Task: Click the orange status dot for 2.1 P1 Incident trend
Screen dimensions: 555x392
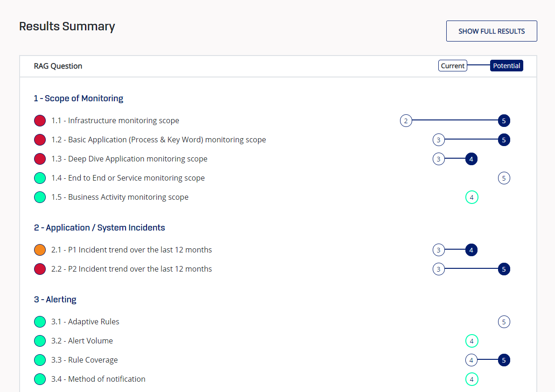Action: click(x=40, y=250)
